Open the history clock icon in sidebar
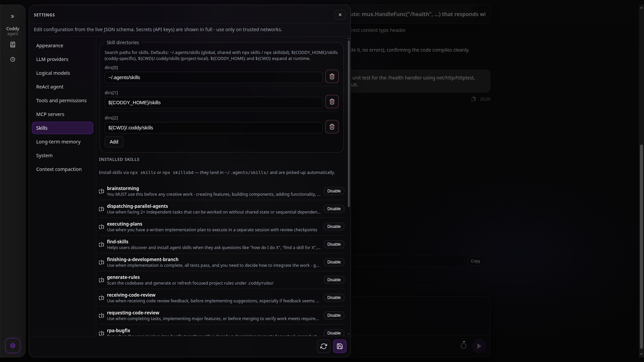 [13, 59]
